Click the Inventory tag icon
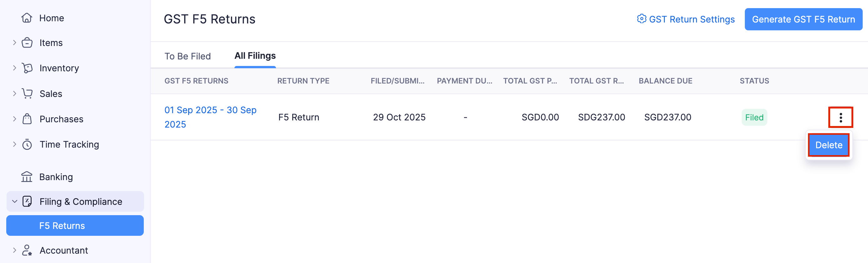 27,68
